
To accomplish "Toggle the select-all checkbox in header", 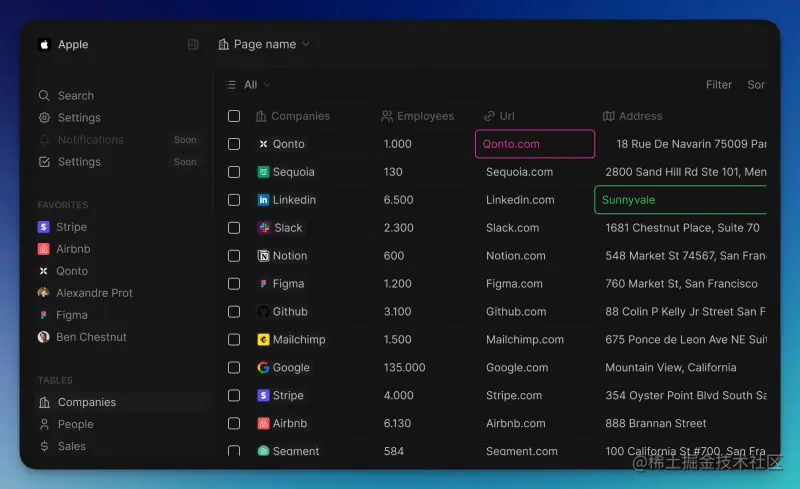I will point(234,116).
